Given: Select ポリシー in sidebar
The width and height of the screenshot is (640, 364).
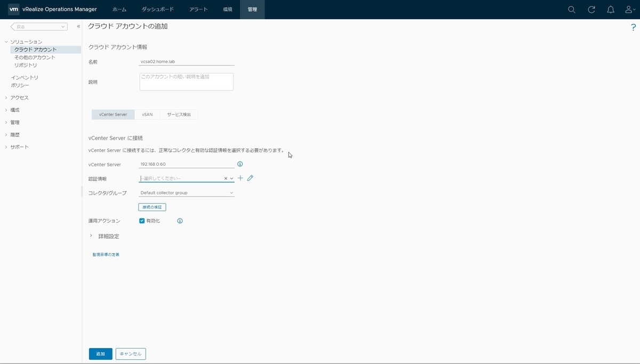Looking at the screenshot, I should (x=20, y=85).
